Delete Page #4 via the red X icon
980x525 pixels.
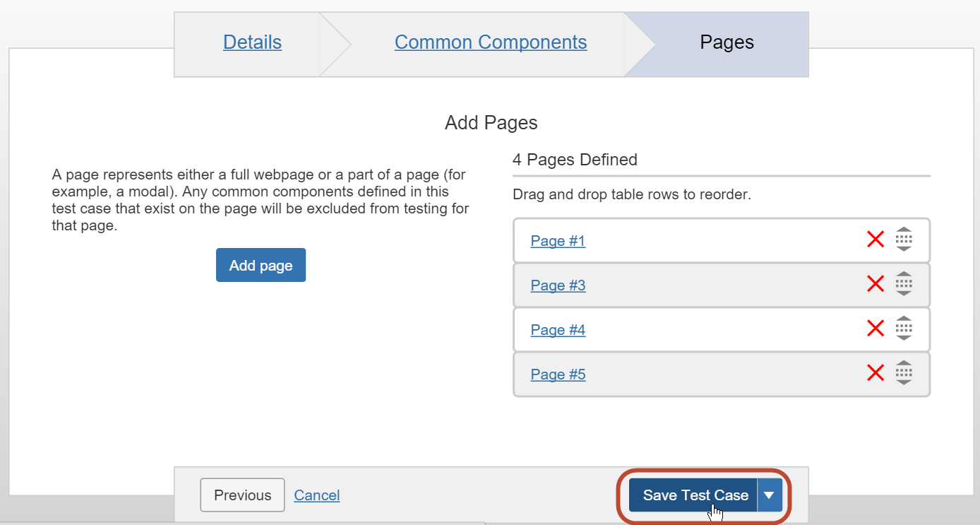876,329
